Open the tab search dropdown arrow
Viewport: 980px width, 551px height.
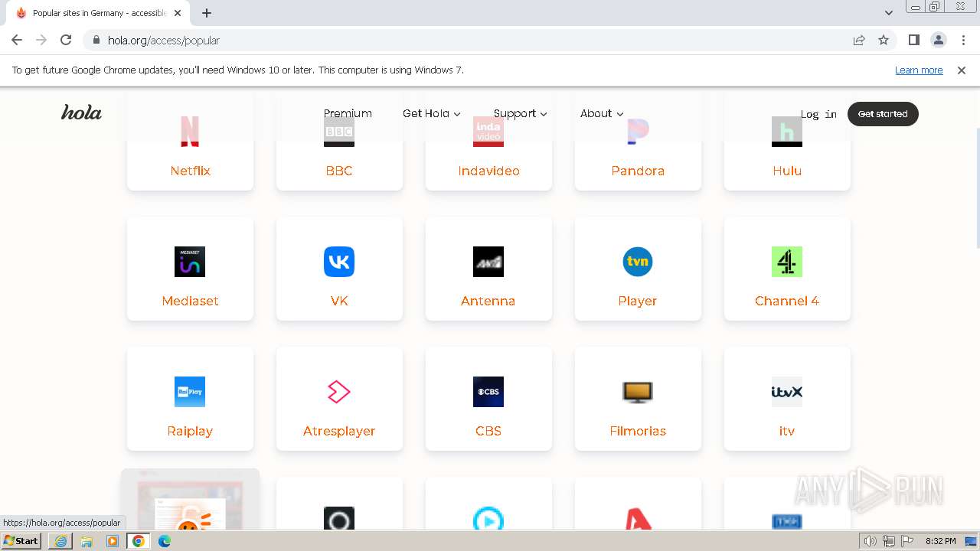pos(889,13)
